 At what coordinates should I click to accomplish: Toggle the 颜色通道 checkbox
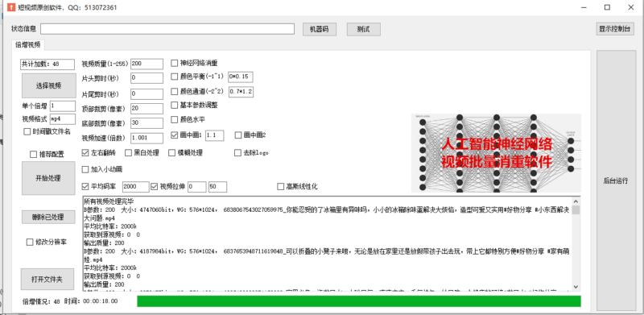coord(175,91)
